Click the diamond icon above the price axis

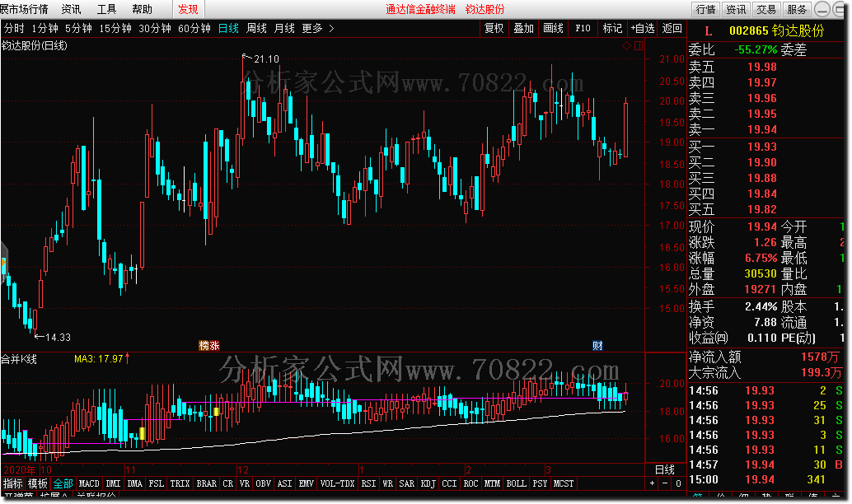[x=626, y=46]
